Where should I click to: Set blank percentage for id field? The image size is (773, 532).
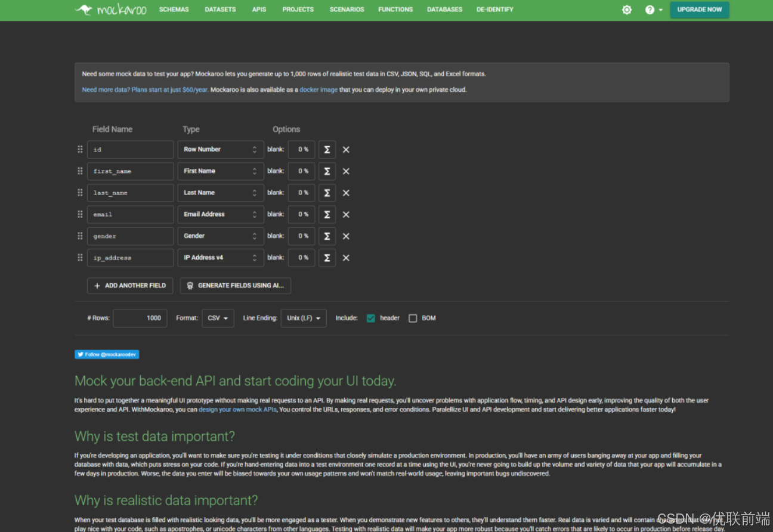click(x=301, y=150)
